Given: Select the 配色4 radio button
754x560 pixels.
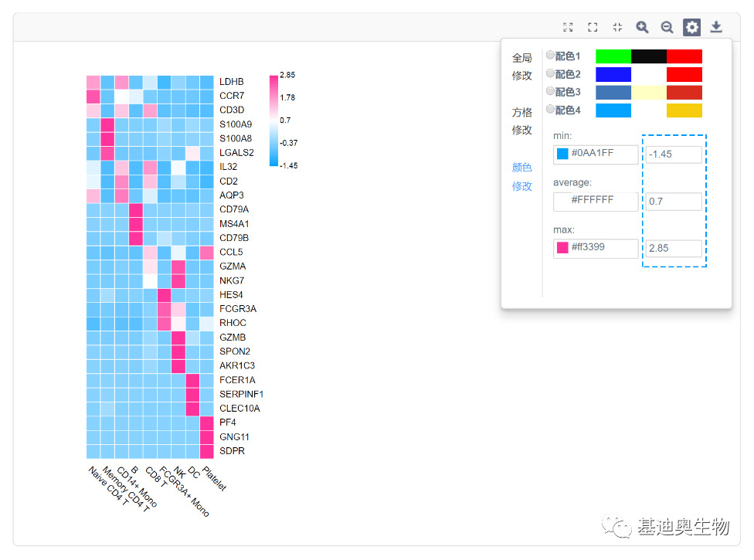Looking at the screenshot, I should (x=550, y=109).
